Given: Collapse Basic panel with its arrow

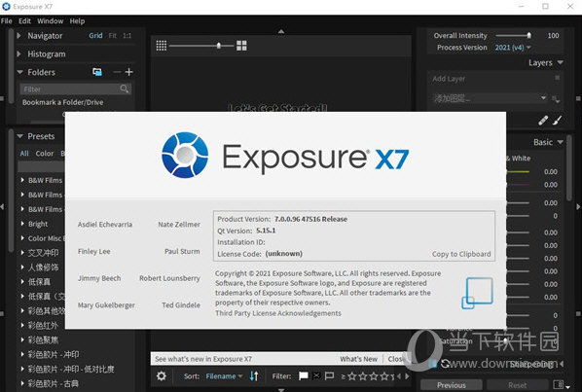Looking at the screenshot, I should coord(561,142).
